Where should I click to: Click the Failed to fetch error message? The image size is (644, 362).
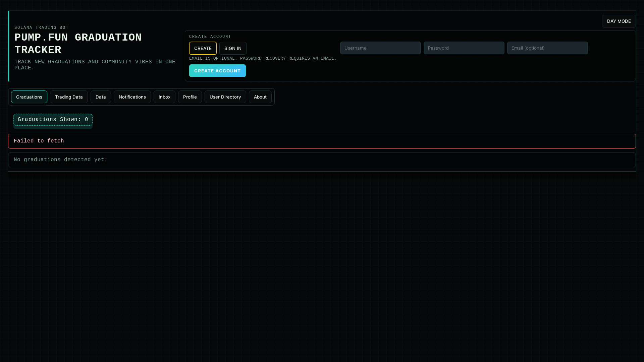pyautogui.click(x=322, y=141)
